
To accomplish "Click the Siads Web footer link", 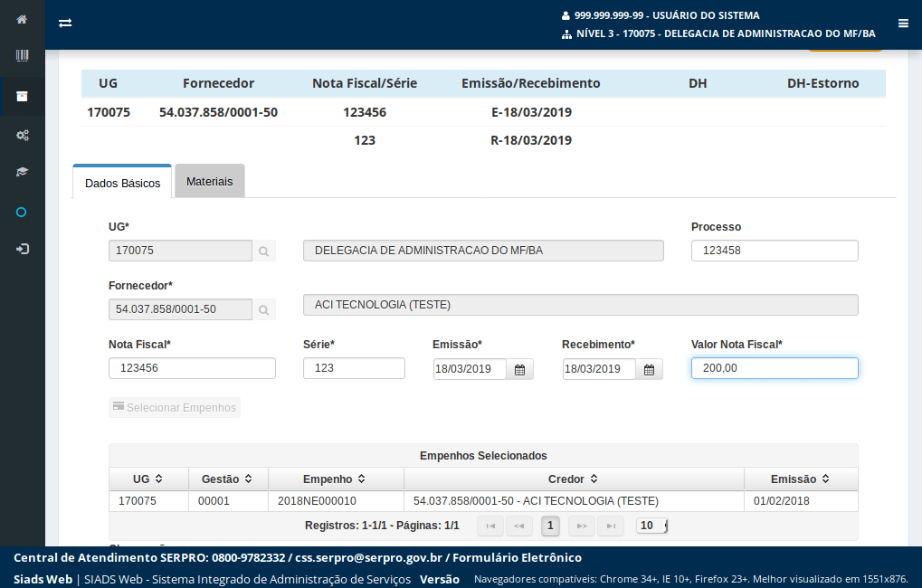I will (43, 579).
